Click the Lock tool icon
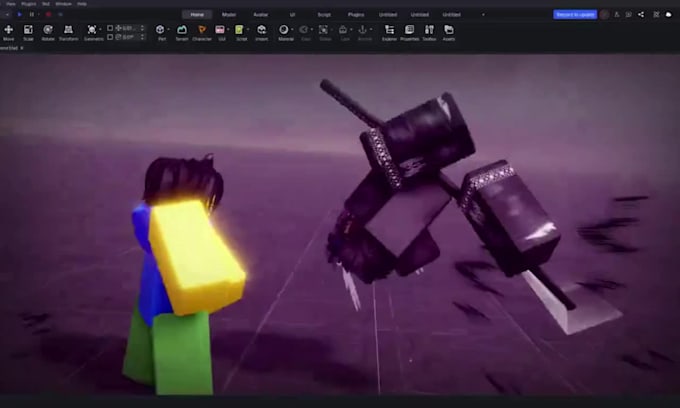Viewport: 680px width, 408px height. (343, 29)
